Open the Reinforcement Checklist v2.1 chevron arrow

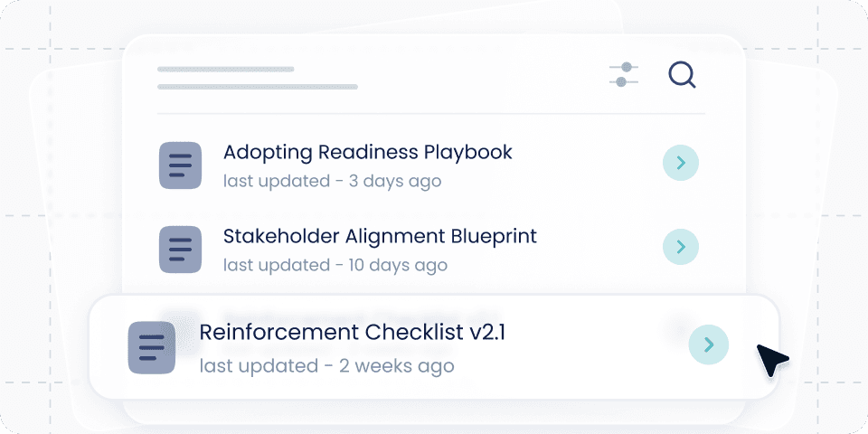(x=708, y=344)
